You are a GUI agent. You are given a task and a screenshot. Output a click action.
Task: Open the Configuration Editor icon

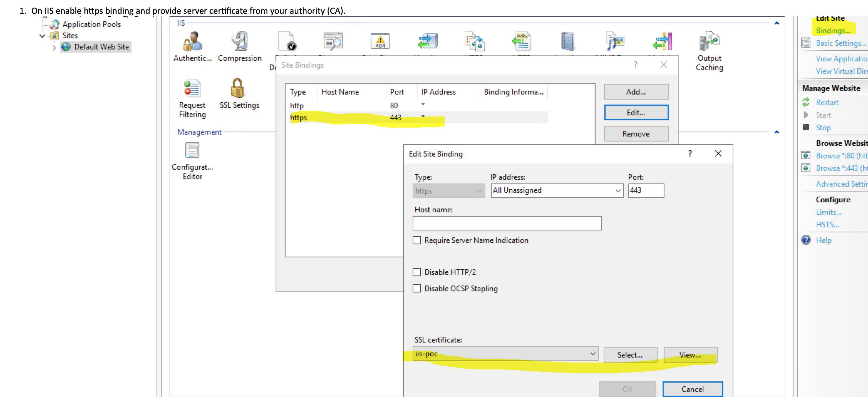pos(192,151)
